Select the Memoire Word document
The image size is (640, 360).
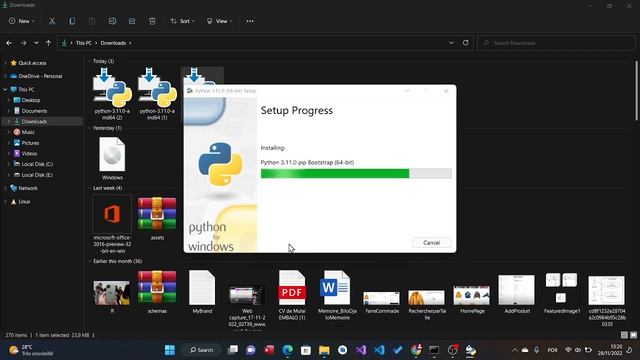click(337, 295)
